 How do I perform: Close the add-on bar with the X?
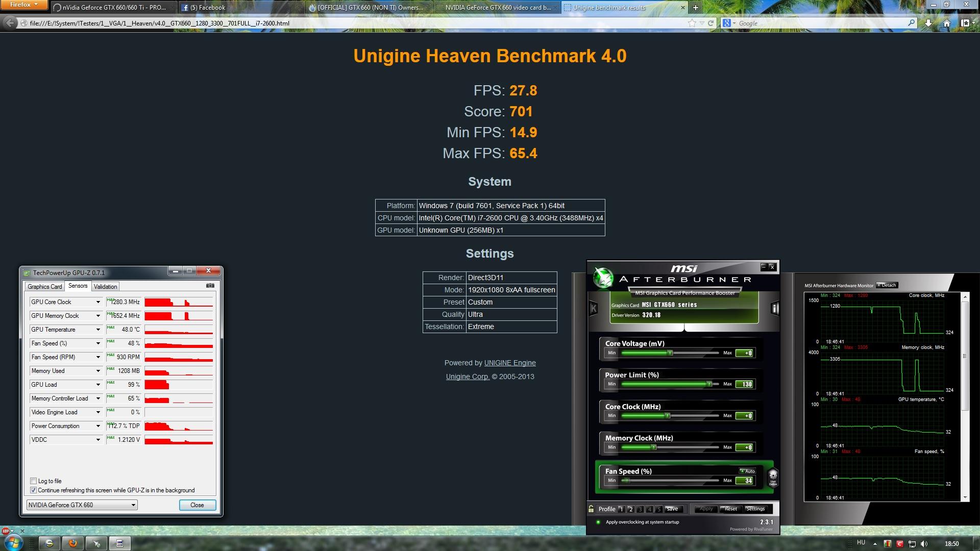[x=22, y=531]
